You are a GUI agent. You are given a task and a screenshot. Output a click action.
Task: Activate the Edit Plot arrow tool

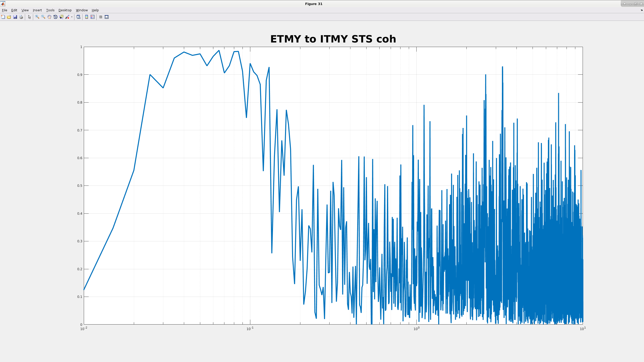click(29, 17)
